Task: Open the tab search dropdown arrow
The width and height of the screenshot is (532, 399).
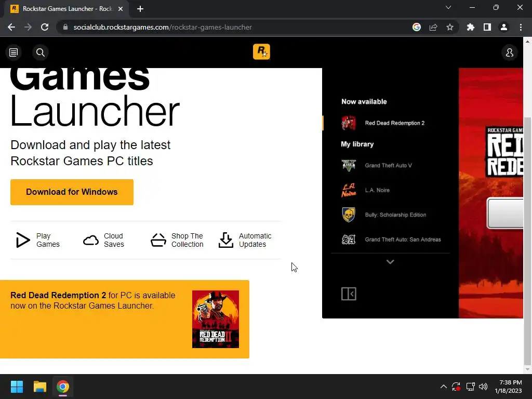Action: [448, 7]
